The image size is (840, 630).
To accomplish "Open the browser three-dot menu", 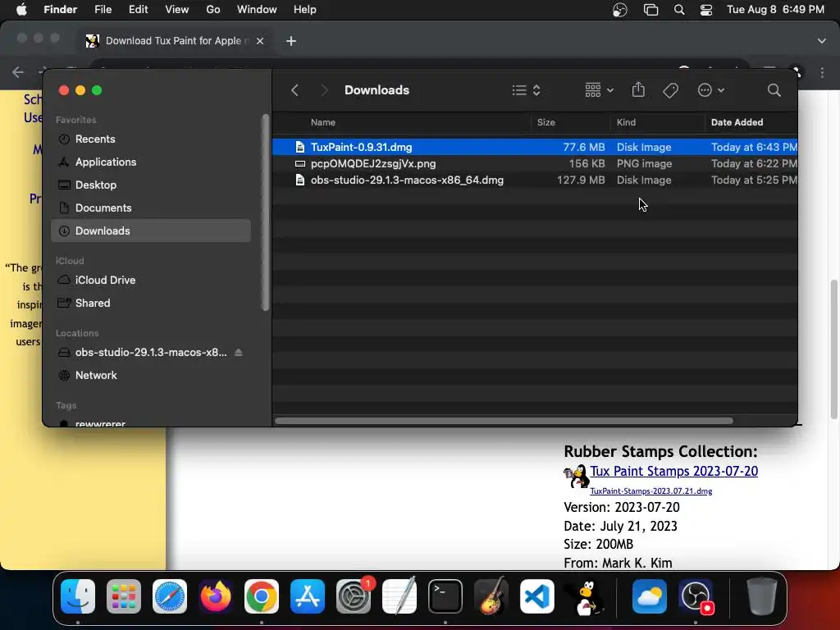I will tap(822, 72).
